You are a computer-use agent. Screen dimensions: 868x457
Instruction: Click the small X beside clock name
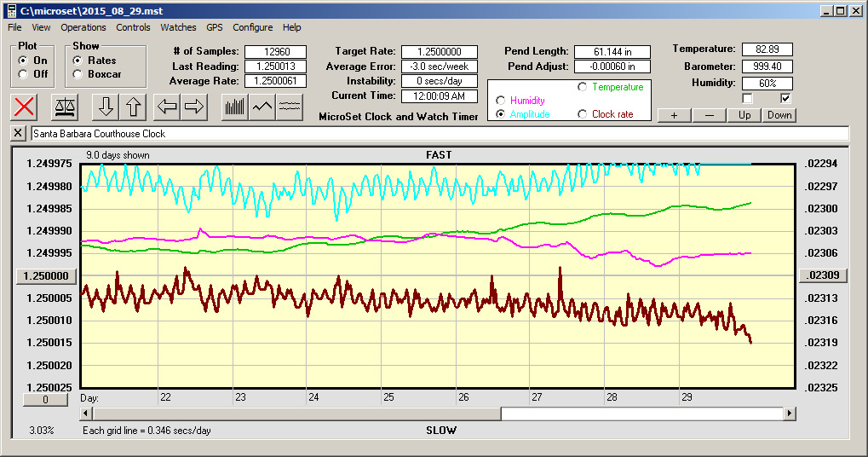(18, 133)
